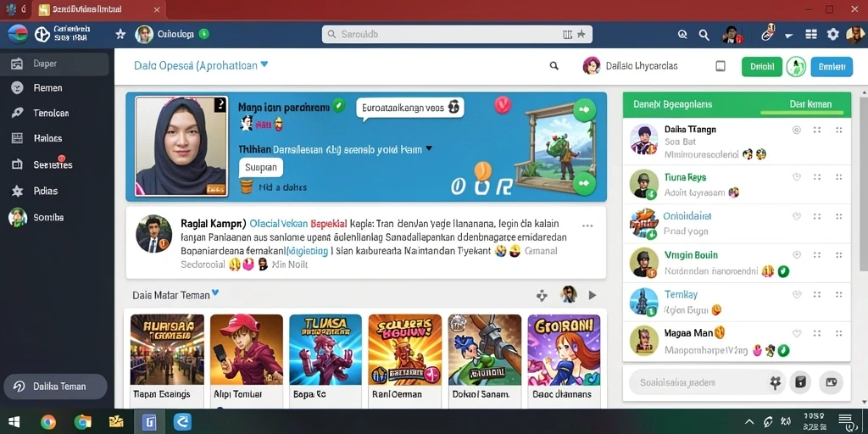868x434 pixels.
Task: Open chat with Daiha Tlangn
Action: (737, 142)
